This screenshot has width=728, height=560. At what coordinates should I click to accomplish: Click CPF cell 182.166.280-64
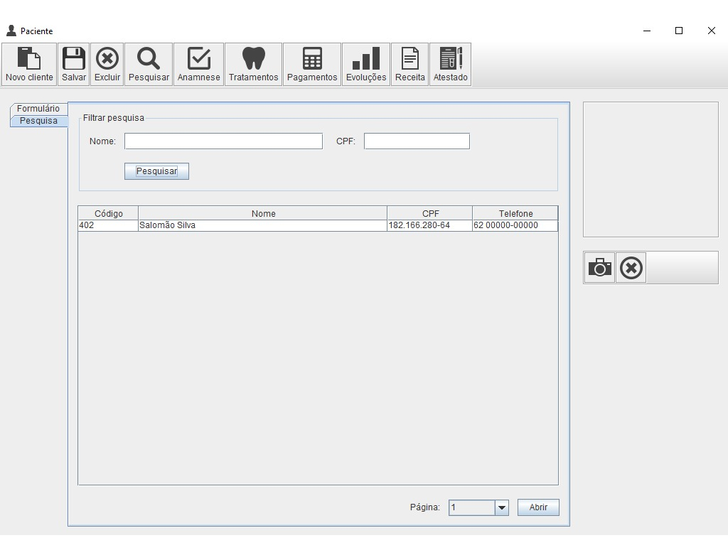pyautogui.click(x=430, y=225)
